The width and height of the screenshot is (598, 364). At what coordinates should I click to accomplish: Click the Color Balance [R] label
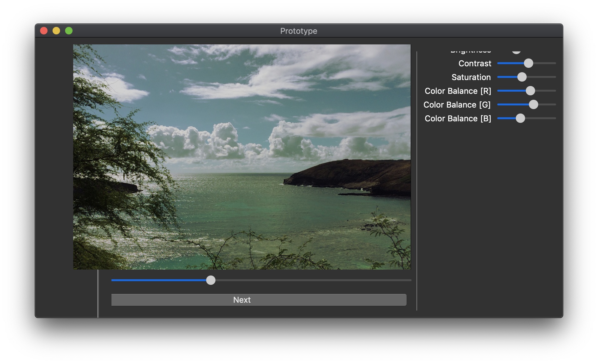[x=458, y=91]
